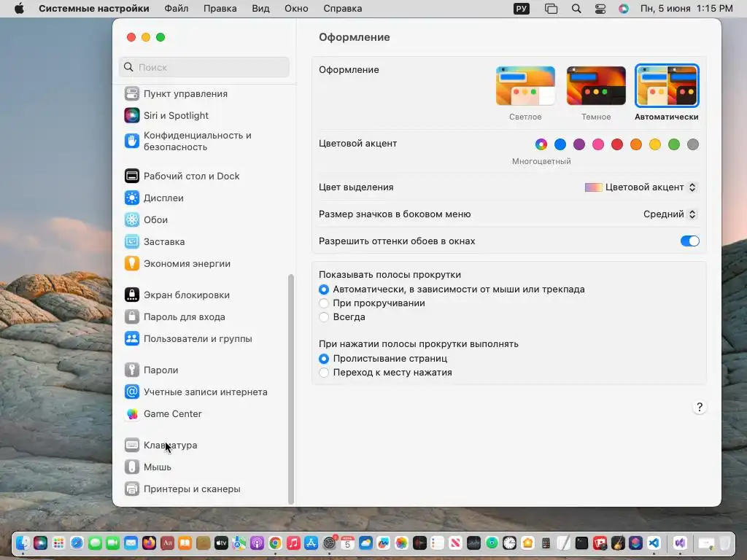This screenshot has height=560, width=747.
Task: Click the date and time in menu bar
Action: point(686,9)
